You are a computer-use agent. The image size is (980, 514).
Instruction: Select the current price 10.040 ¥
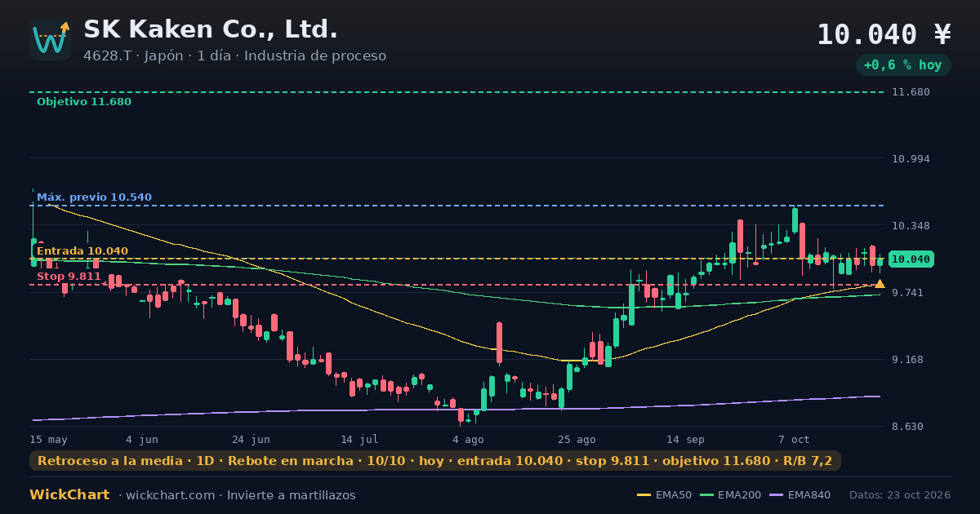click(884, 34)
